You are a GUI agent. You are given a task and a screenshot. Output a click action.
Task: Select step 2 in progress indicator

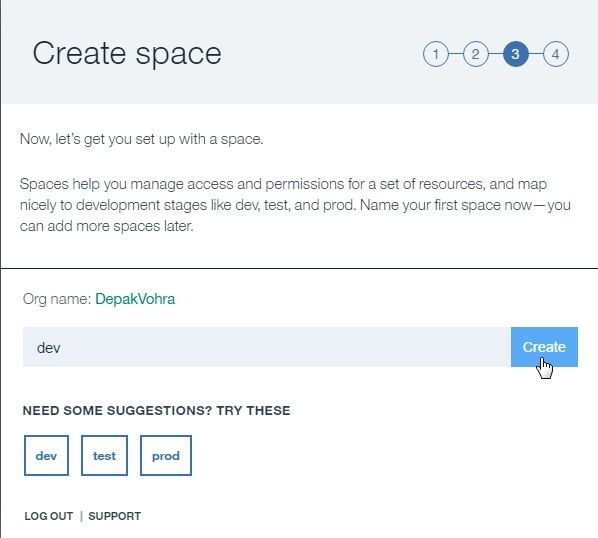(476, 54)
